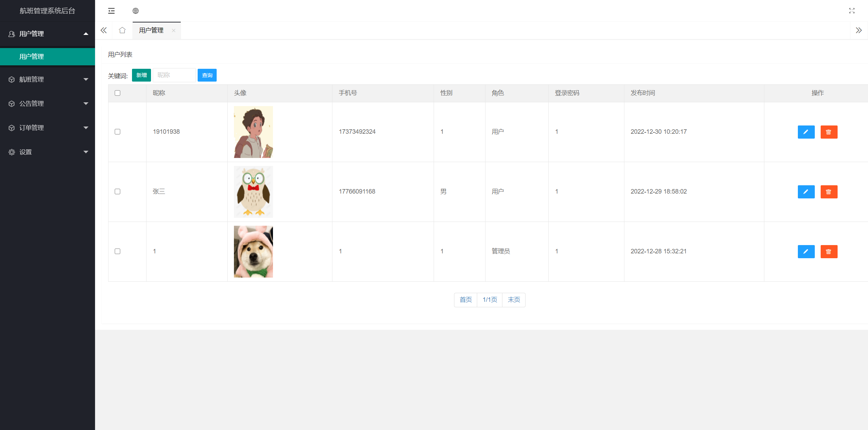Open the home tab via the house icon
This screenshot has height=430, width=868.
tap(122, 30)
